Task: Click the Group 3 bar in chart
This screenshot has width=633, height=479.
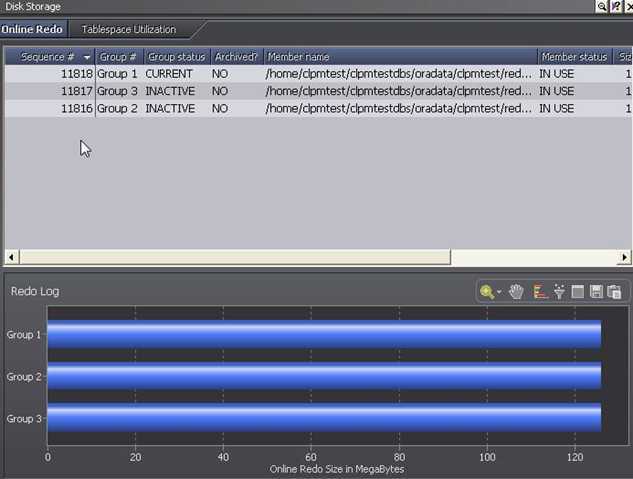Action: 324,418
